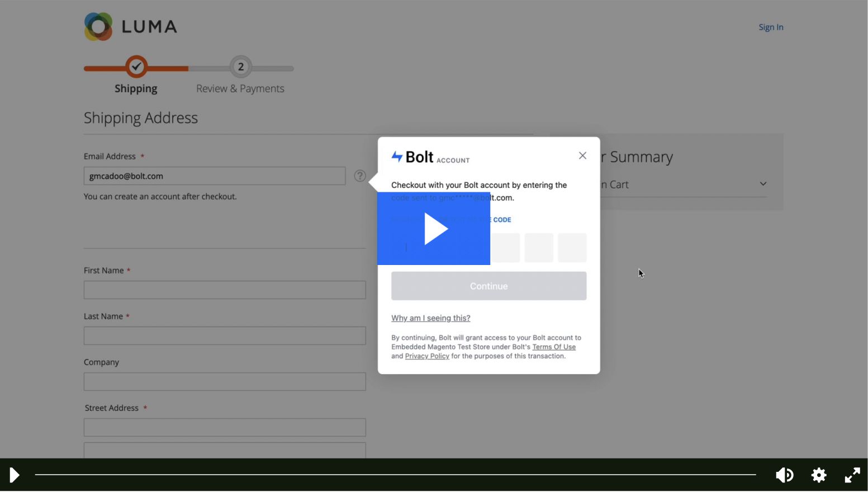The height and width of the screenshot is (492, 868).
Task: Open the video settings gear
Action: tap(818, 475)
